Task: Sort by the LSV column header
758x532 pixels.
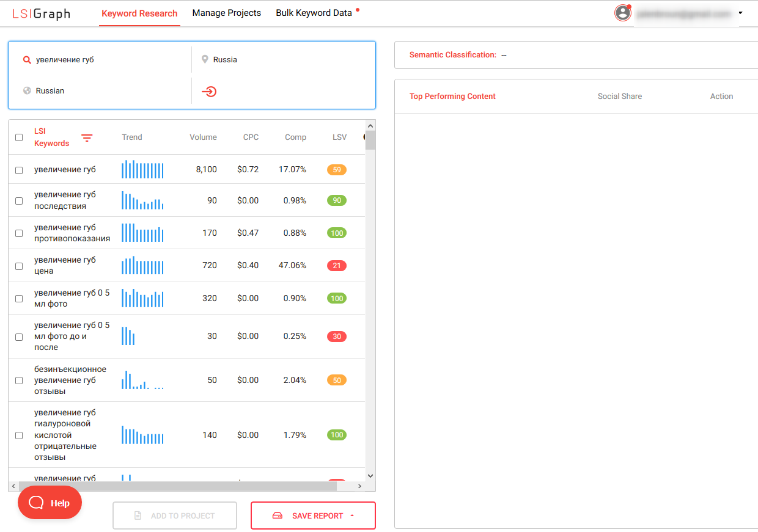Action: [339, 137]
